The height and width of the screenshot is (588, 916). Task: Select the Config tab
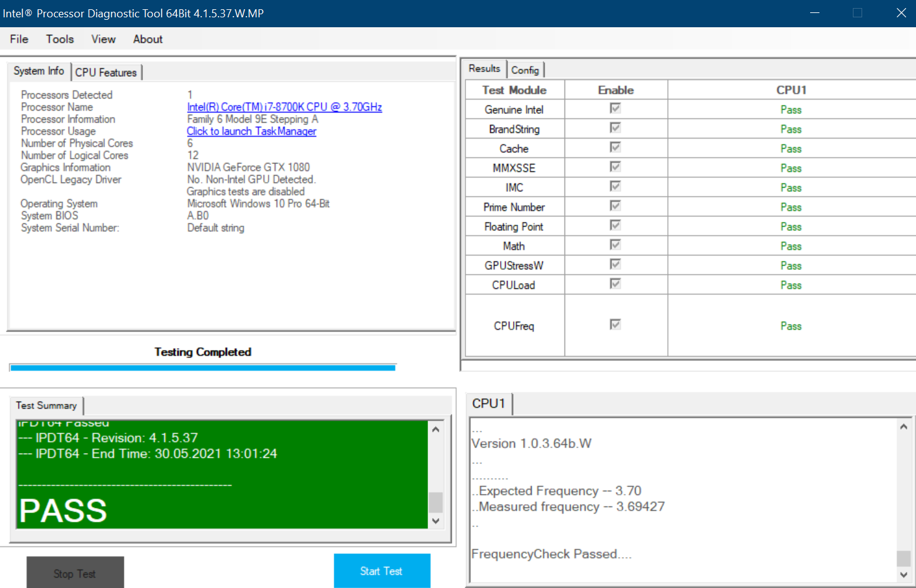tap(525, 70)
